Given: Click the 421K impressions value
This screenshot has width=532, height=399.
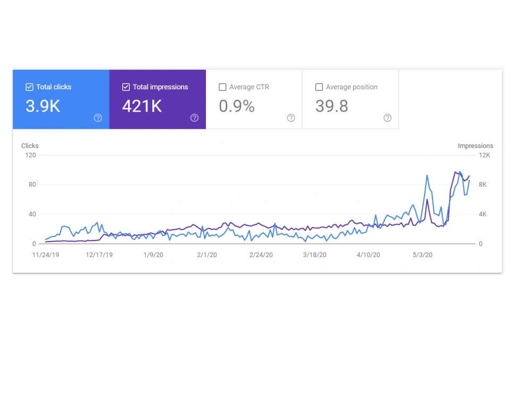Looking at the screenshot, I should [142, 106].
